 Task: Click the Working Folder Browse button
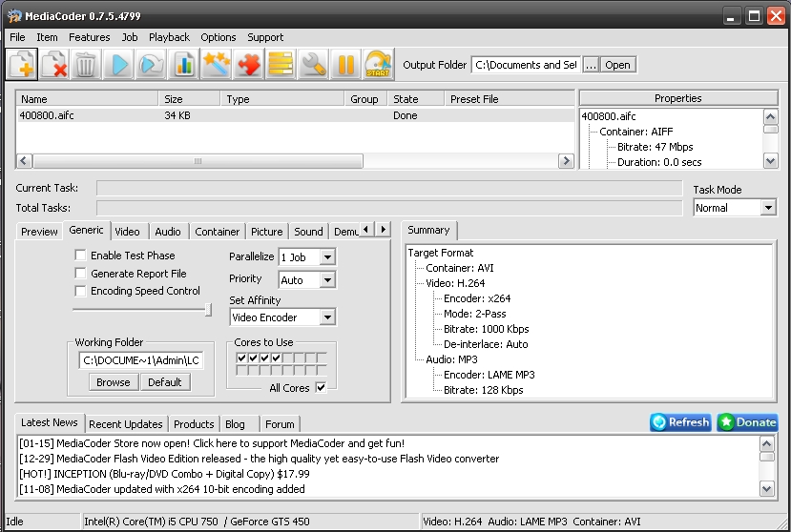(113, 382)
